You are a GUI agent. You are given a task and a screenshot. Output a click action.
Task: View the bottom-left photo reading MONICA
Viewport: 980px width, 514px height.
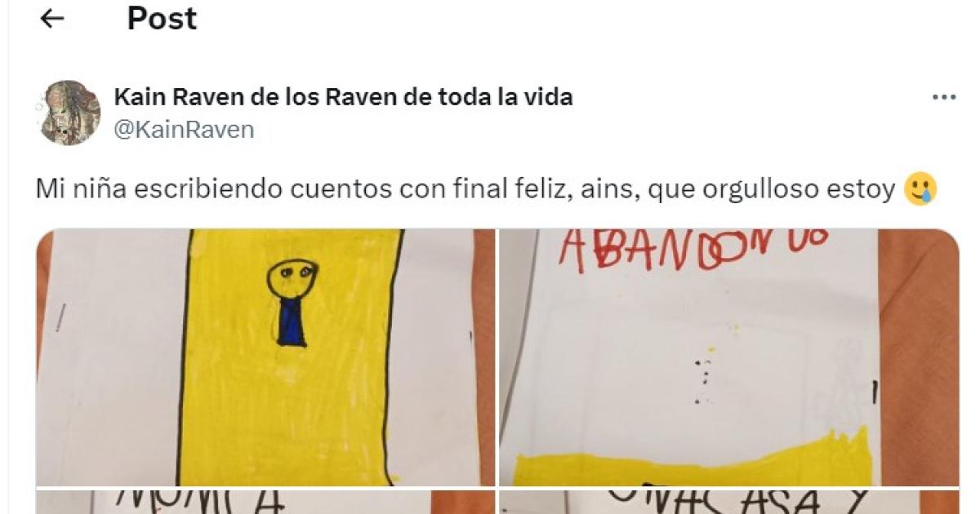coord(265,502)
